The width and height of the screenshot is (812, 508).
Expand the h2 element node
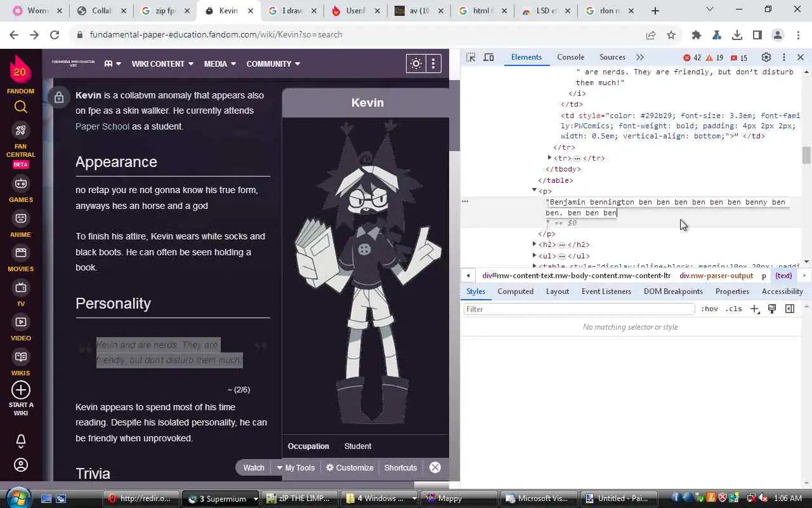pos(534,244)
